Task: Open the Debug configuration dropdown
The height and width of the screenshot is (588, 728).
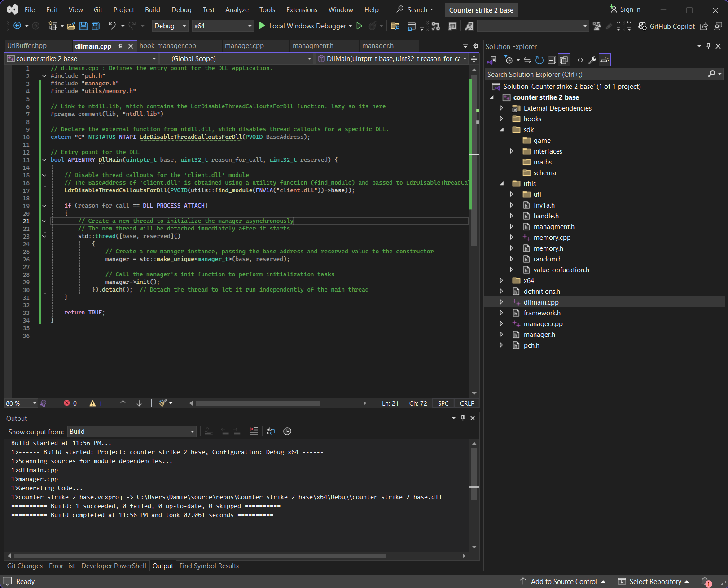Action: (171, 26)
